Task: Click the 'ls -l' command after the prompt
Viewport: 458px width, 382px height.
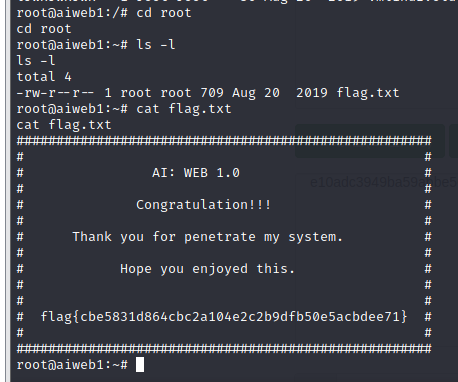Action: [156, 45]
